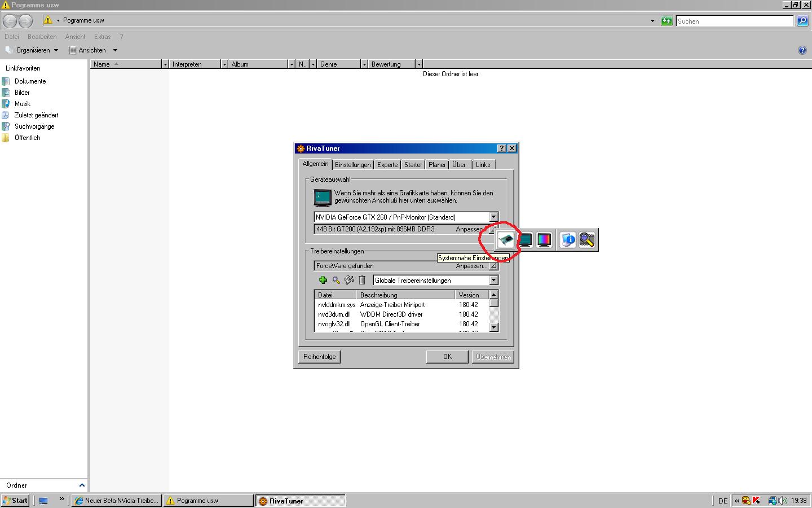Click the Übernehmen button
The height and width of the screenshot is (508, 812).
(x=493, y=357)
